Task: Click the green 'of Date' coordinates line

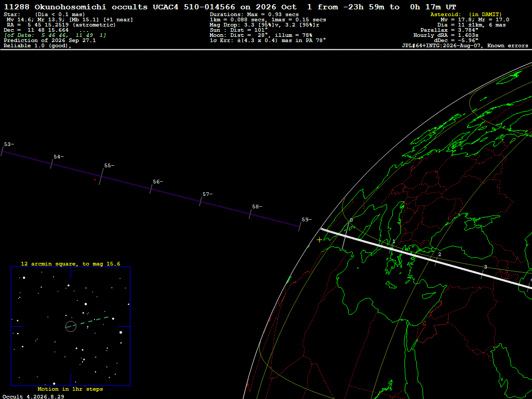Action: [55, 35]
